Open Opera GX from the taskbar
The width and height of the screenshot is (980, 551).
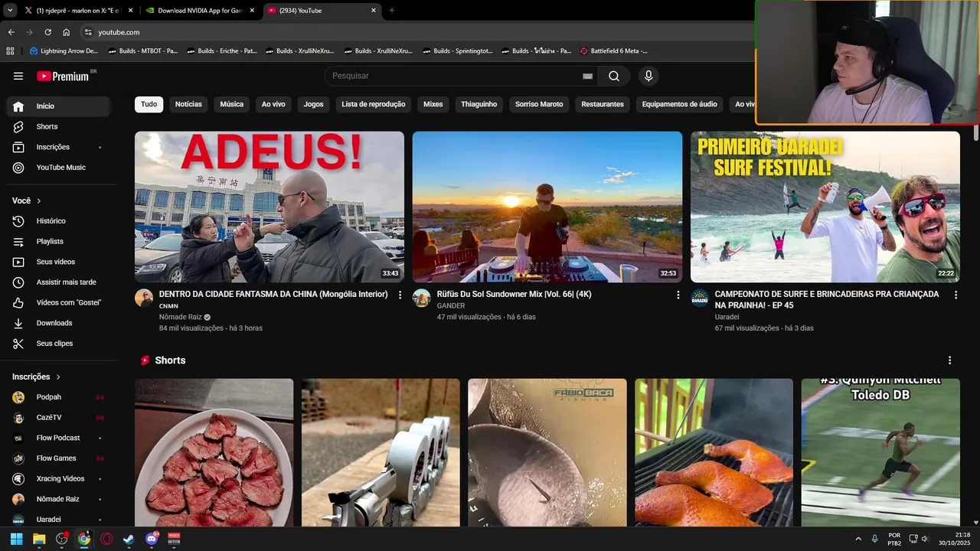(106, 539)
